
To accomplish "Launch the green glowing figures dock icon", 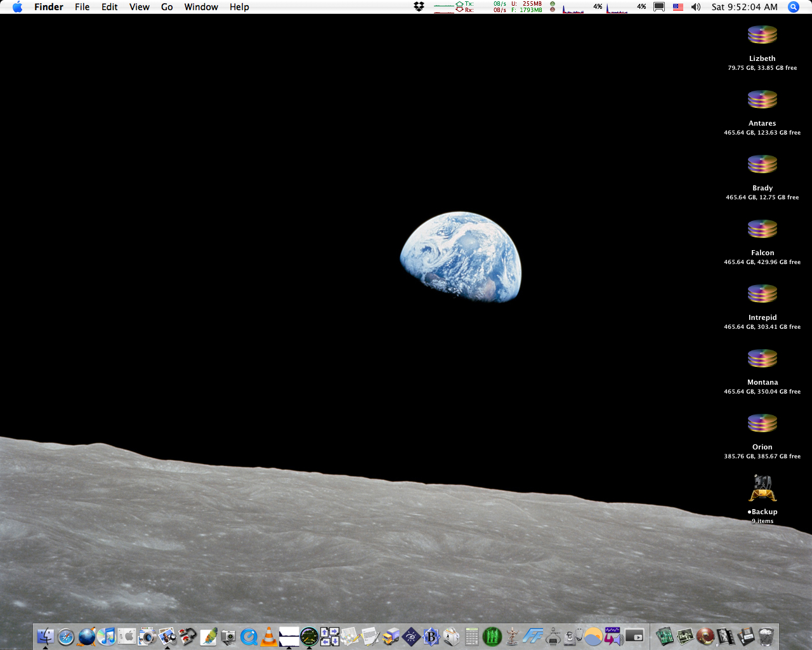I will [492, 636].
